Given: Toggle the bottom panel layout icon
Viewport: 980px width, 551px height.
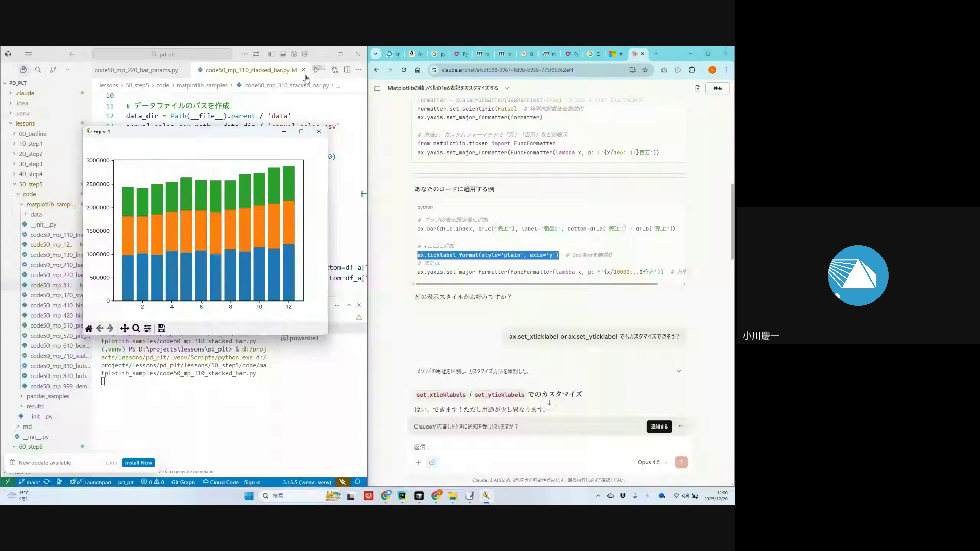Looking at the screenshot, I should 283,54.
